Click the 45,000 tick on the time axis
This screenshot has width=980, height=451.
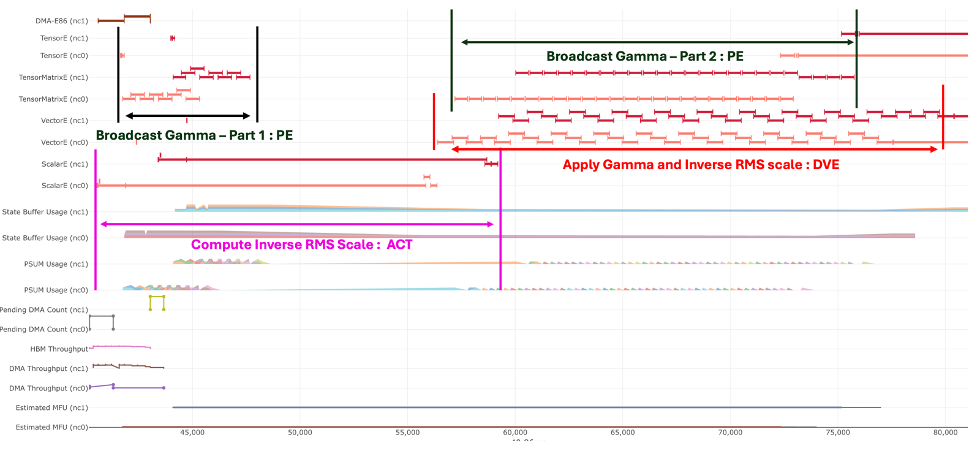coord(192,433)
